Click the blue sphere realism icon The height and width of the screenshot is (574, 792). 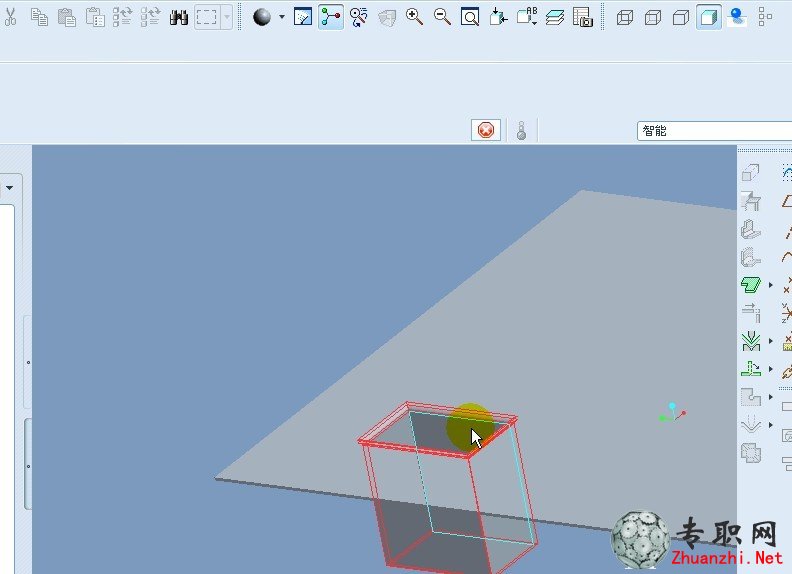point(737,17)
